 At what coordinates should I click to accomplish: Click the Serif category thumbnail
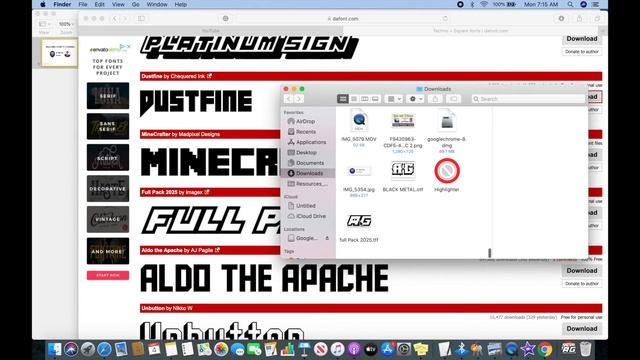pos(108,96)
